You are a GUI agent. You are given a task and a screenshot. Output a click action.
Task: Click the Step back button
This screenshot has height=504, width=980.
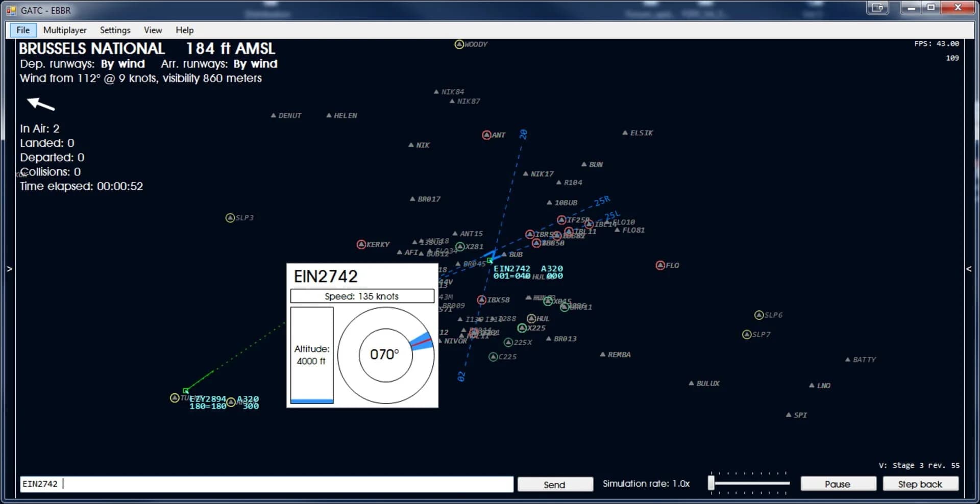click(x=920, y=484)
